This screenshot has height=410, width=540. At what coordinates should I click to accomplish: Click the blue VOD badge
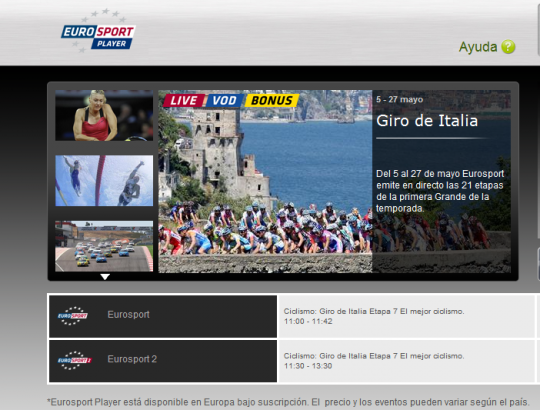[225, 101]
